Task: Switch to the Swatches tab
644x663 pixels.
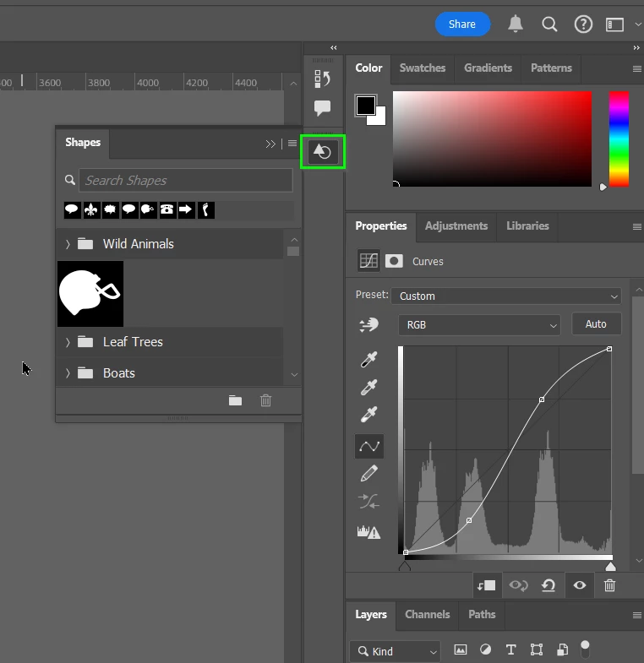Action: tap(423, 68)
